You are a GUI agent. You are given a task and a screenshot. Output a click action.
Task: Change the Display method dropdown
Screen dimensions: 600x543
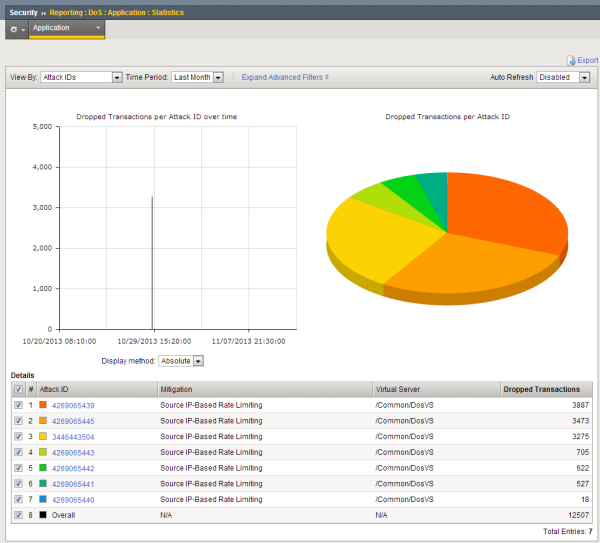coord(181,361)
